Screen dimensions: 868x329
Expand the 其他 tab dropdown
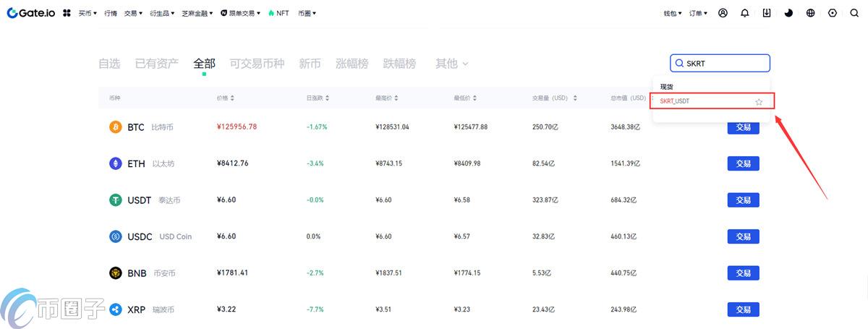452,64
